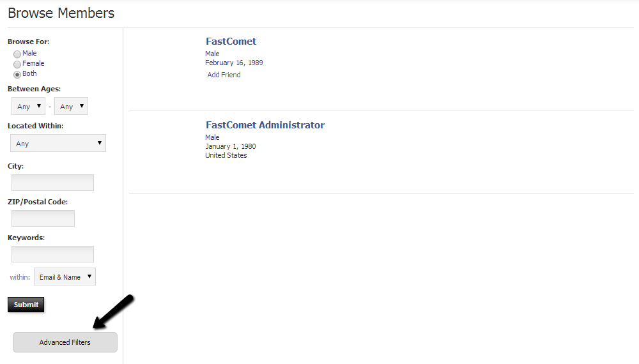Viewport: 639px width, 364px height.
Task: Choose the Female browse option
Action: (x=17, y=64)
